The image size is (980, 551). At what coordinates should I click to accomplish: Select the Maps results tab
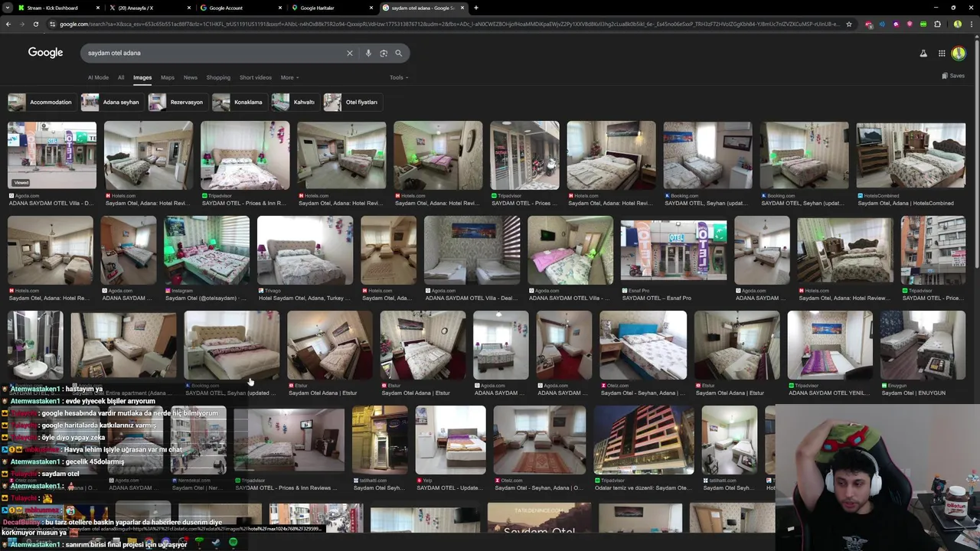click(x=167, y=77)
